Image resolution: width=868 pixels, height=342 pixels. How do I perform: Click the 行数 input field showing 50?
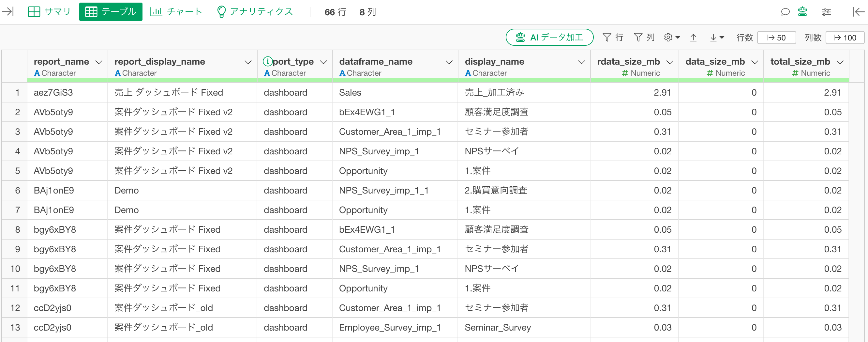pos(776,38)
